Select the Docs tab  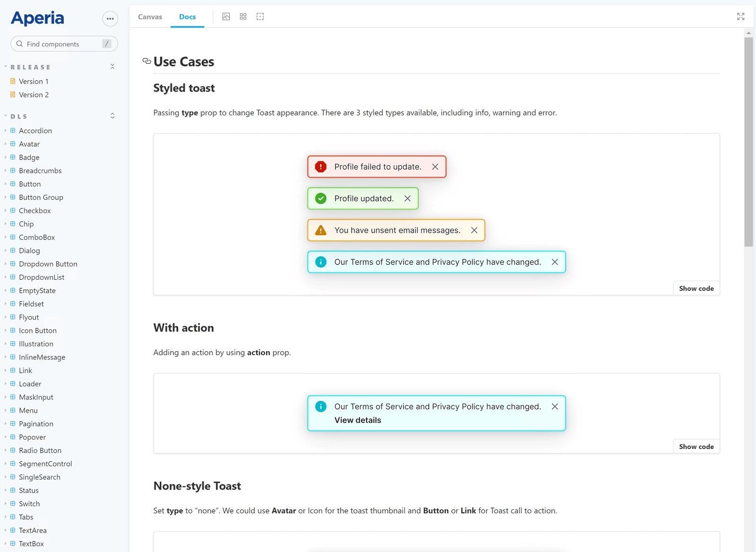[187, 17]
